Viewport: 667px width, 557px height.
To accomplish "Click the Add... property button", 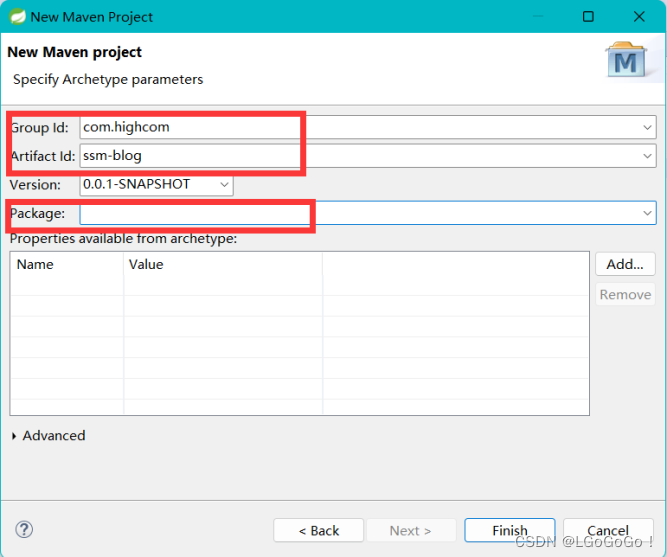I will [625, 264].
